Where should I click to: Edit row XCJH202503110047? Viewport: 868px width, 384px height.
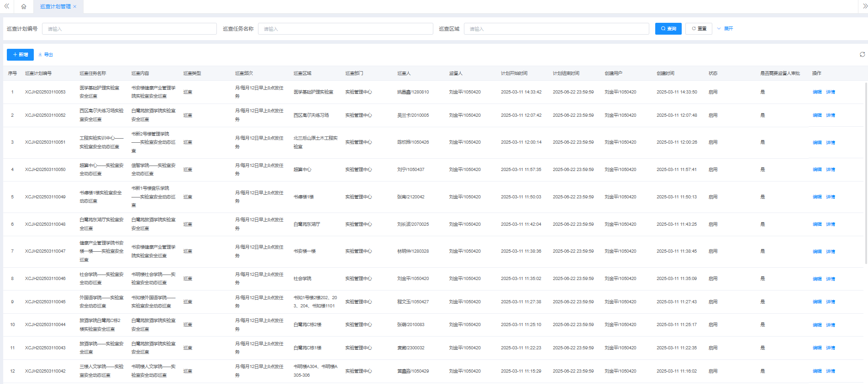coord(817,252)
